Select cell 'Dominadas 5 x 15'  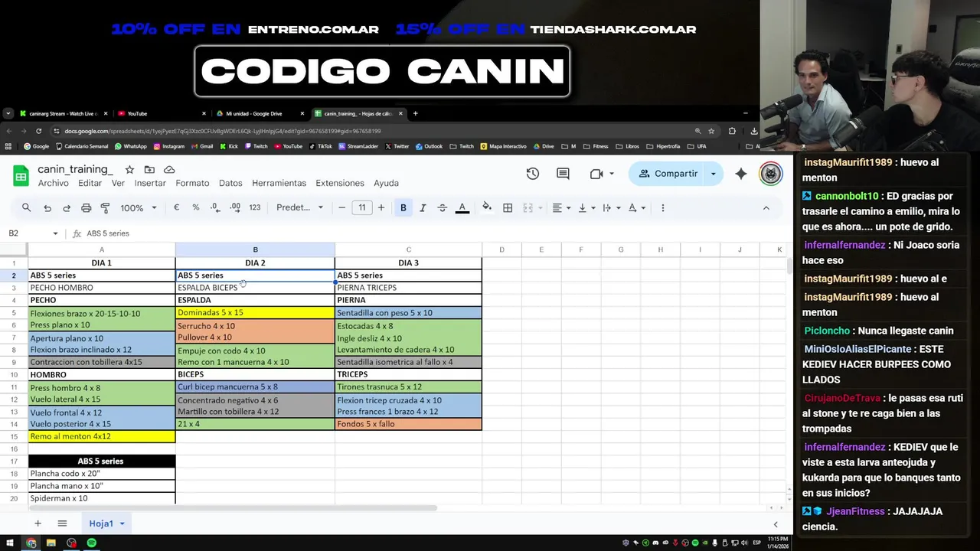(255, 312)
